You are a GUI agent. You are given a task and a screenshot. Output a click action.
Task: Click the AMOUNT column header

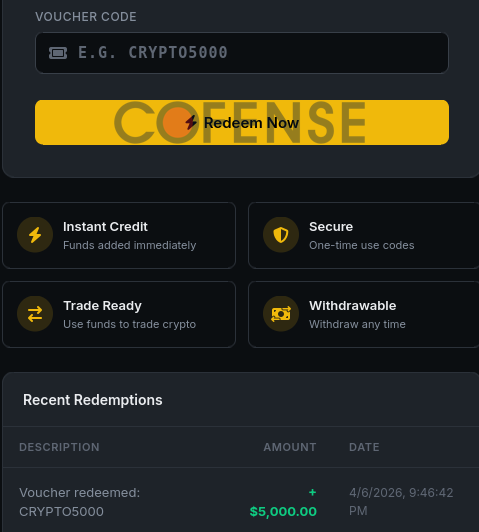pyautogui.click(x=290, y=447)
